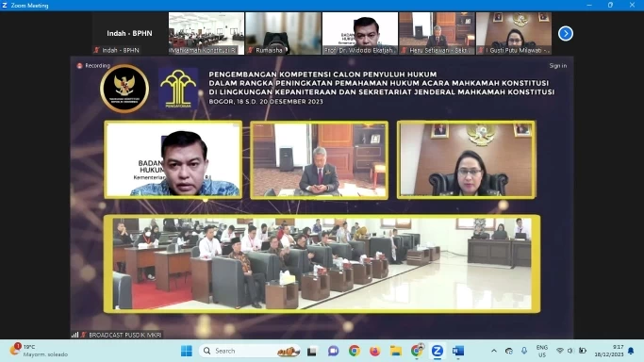644x362 pixels.
Task: Select Prof. Dr. Widodo Ekatjahjana's video thumbnail
Action: pos(360,33)
